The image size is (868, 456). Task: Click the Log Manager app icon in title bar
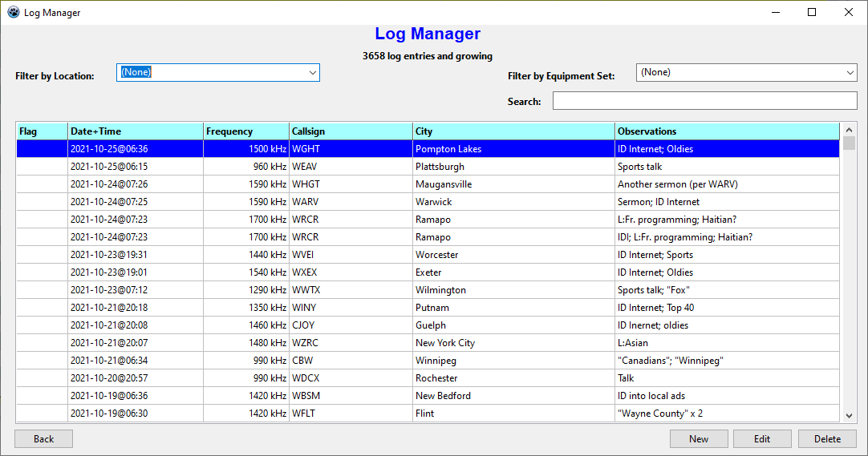pos(13,13)
